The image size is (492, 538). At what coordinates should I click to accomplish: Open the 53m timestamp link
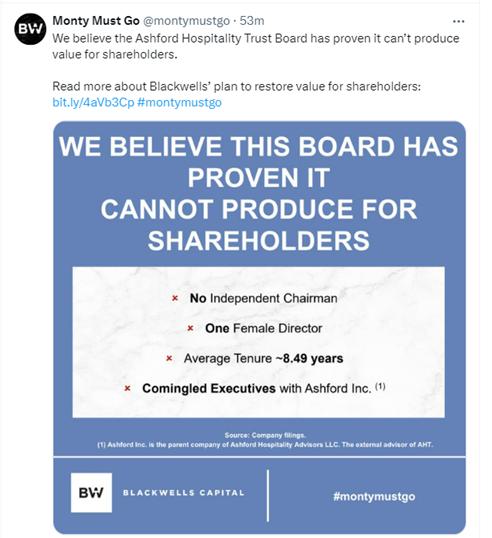(252, 21)
